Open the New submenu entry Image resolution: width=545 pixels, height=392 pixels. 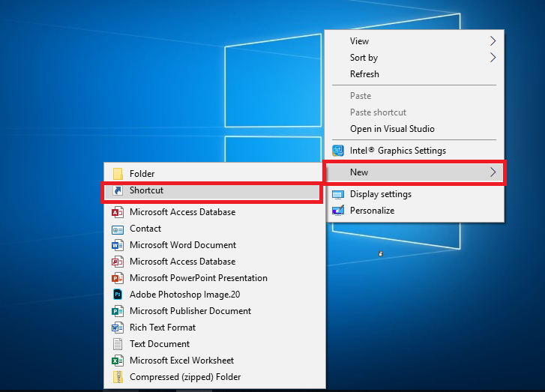coord(415,172)
